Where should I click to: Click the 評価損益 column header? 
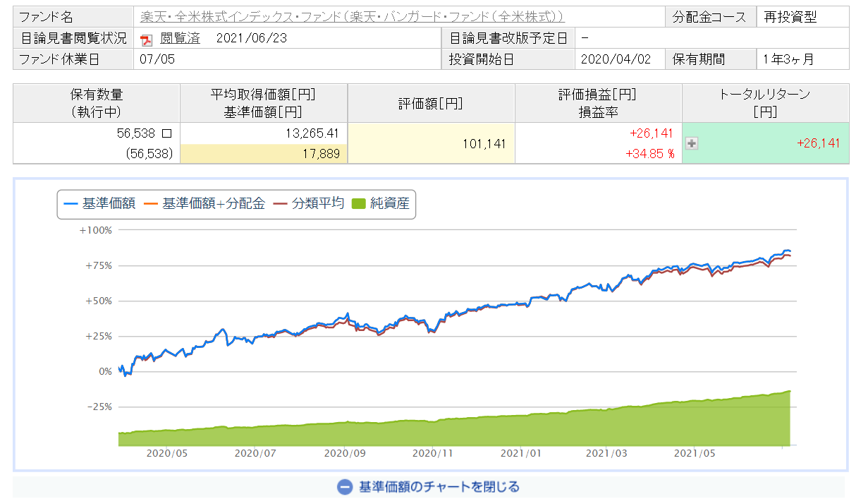coord(598,103)
